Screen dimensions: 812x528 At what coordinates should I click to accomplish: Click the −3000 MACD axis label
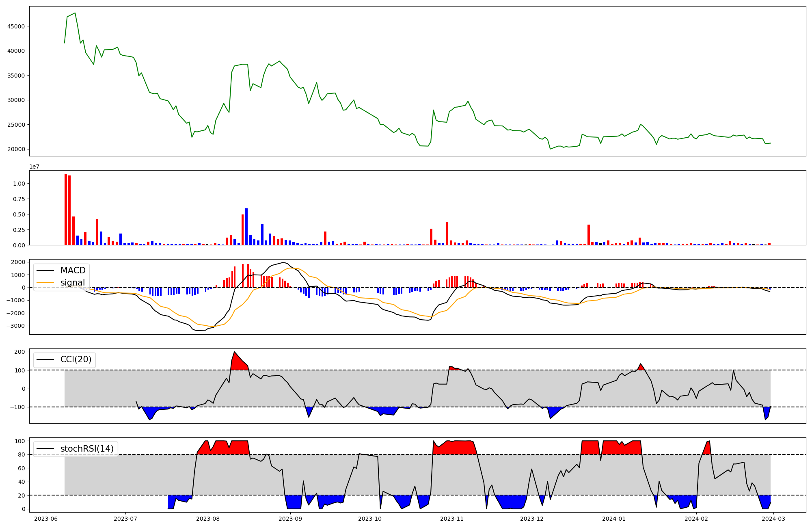(15, 326)
